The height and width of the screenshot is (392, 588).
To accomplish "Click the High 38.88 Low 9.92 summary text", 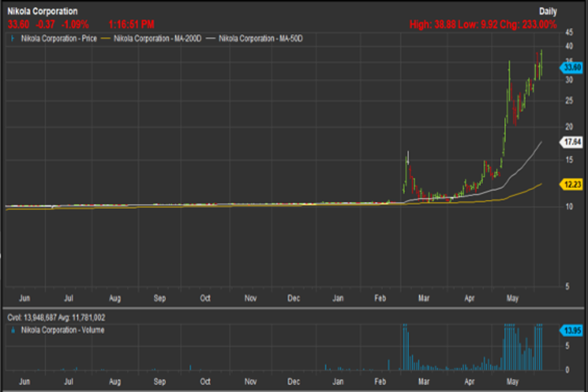I will tap(483, 24).
